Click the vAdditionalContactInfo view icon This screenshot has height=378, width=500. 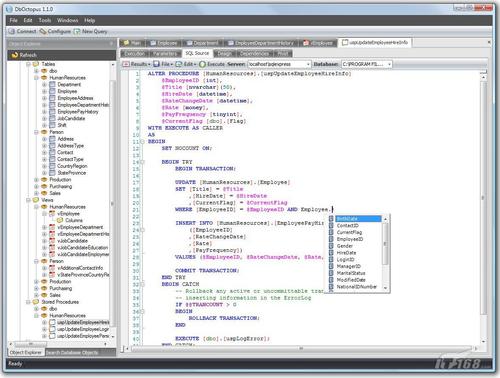point(52,268)
